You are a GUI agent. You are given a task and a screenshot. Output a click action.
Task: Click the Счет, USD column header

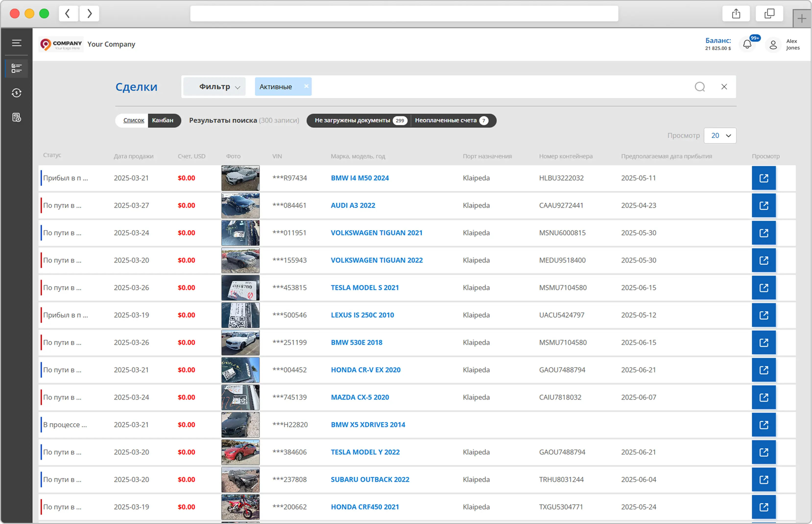191,156
